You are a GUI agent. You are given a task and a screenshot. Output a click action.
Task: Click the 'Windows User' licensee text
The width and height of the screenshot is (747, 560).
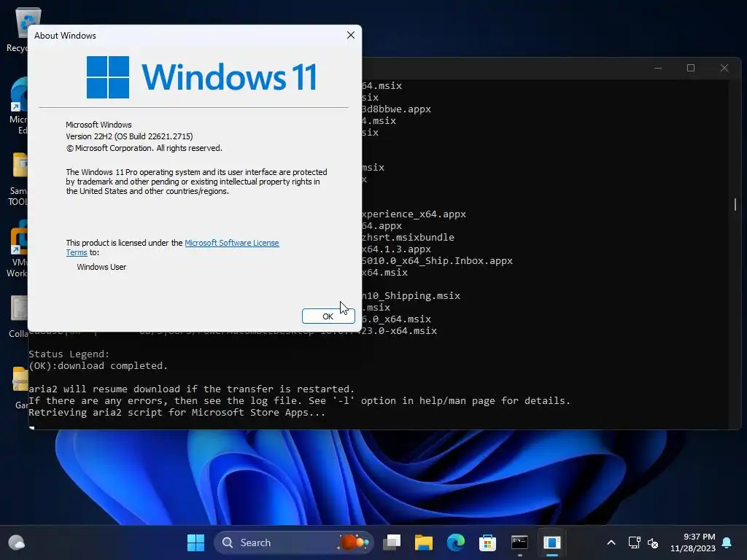click(x=101, y=267)
